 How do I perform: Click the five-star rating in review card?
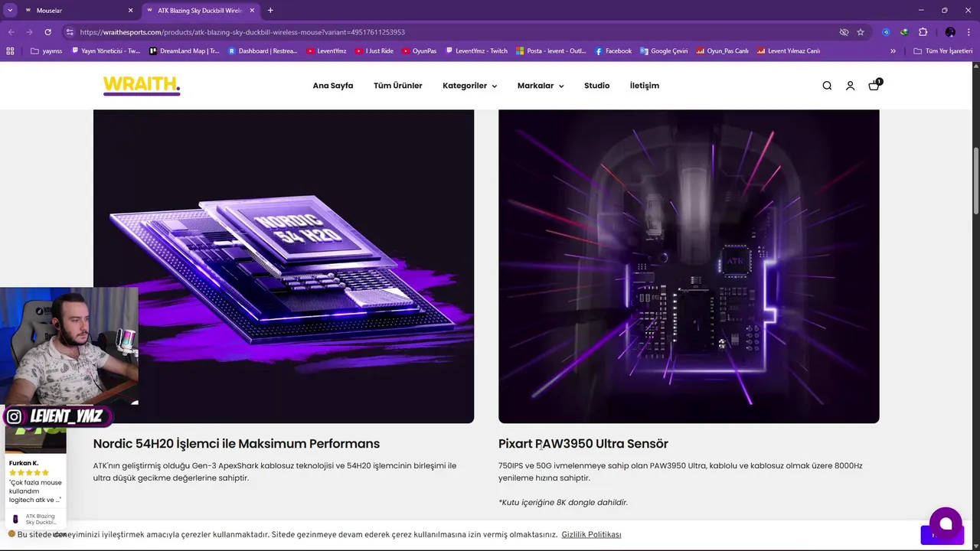pyautogui.click(x=29, y=473)
